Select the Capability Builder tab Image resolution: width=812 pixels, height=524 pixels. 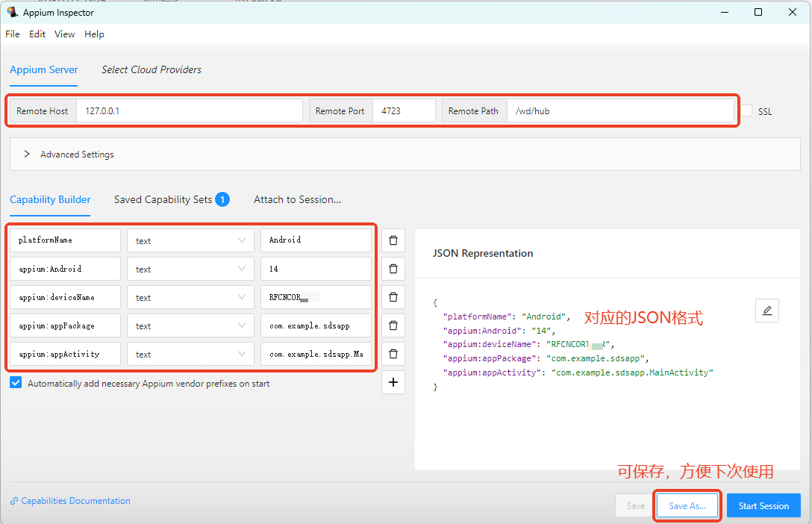point(50,200)
